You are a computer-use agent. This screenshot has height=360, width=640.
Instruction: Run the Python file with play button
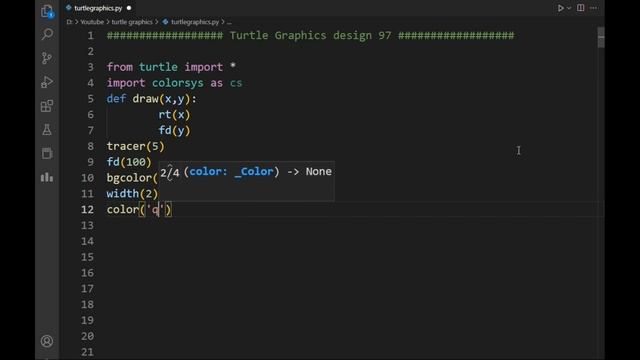pos(560,8)
